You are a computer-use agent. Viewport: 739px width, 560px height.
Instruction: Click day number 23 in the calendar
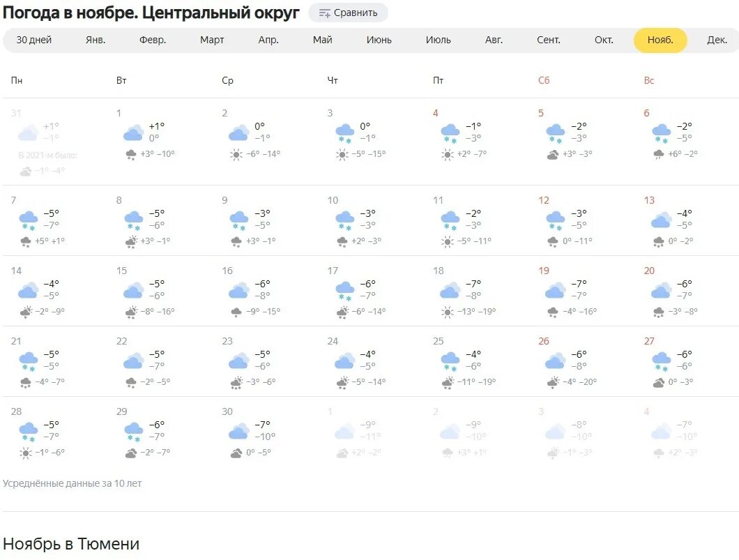point(227,341)
